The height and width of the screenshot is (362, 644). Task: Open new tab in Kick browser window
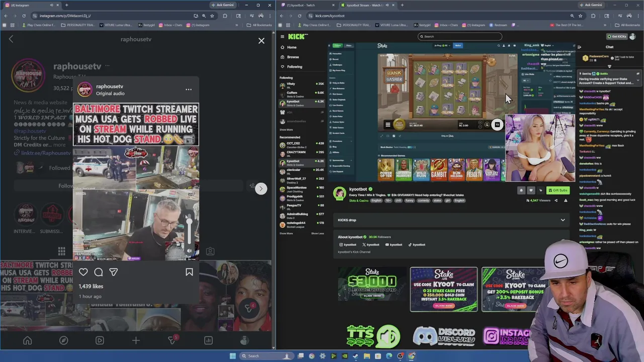pos(402,5)
